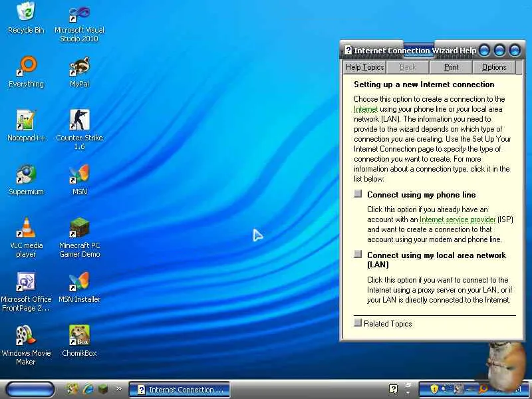Open the Options menu in help window
The height and width of the screenshot is (399, 532).
pos(494,67)
